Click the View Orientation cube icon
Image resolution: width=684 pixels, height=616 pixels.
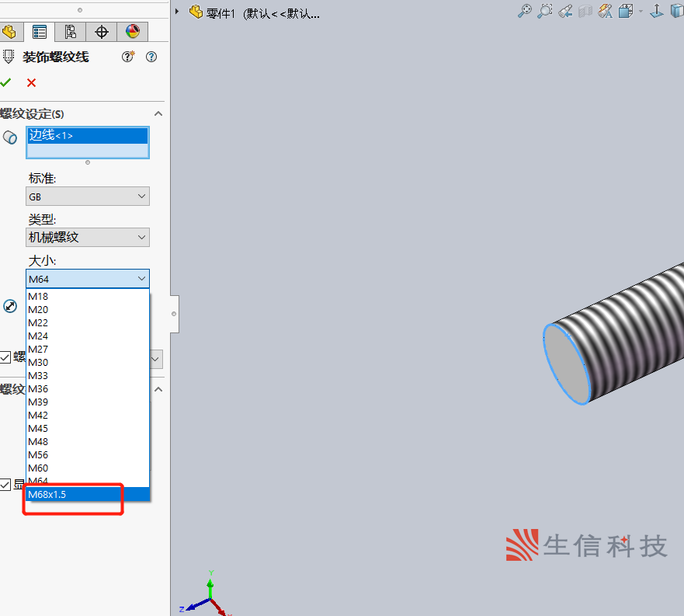[626, 11]
